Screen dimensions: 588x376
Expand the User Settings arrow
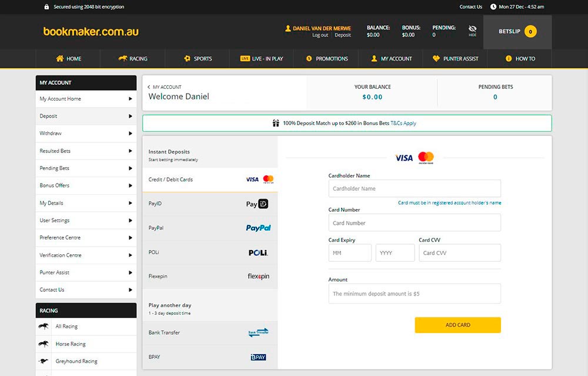[130, 221]
